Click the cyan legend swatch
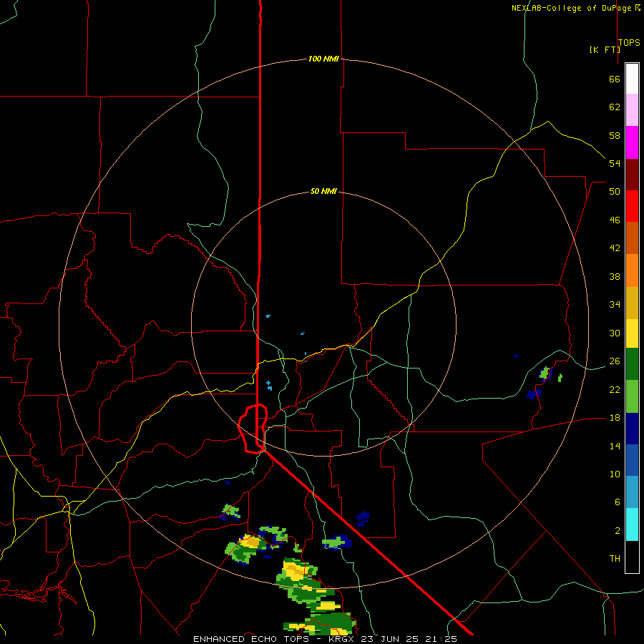644x644 pixels. point(632,525)
